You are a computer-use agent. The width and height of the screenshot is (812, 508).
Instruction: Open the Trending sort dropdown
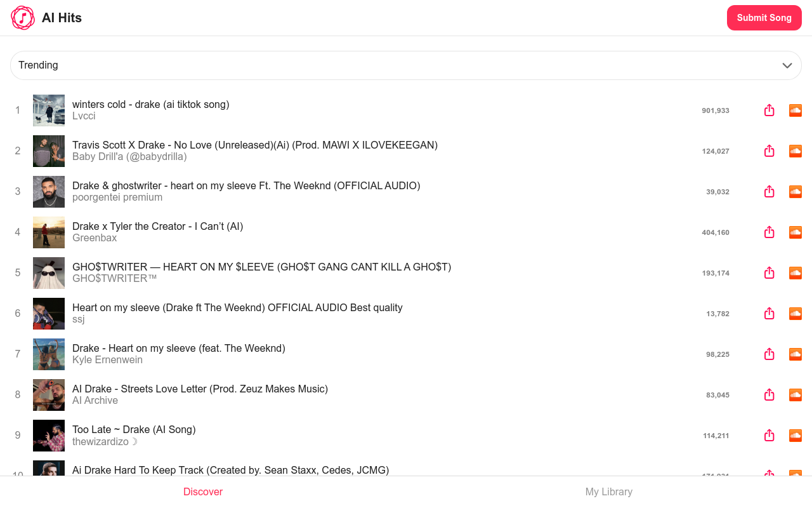click(406, 65)
